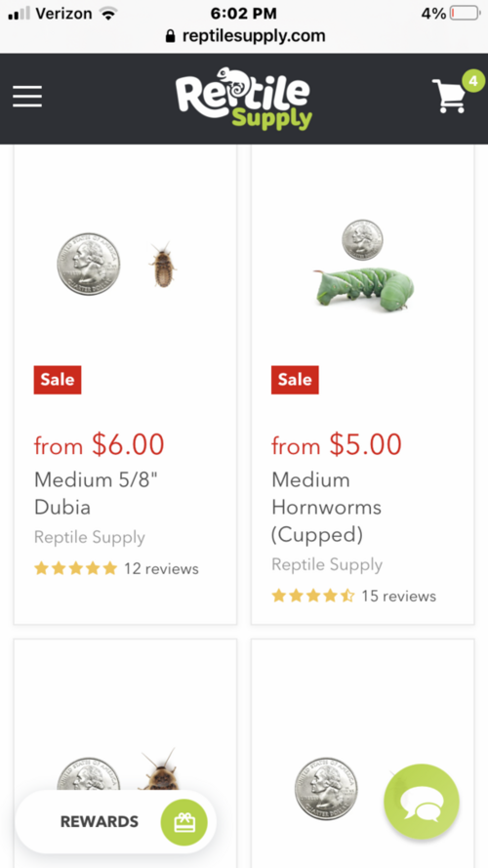Tap the address bar lock icon
The width and height of the screenshot is (488, 868).
[x=171, y=36]
